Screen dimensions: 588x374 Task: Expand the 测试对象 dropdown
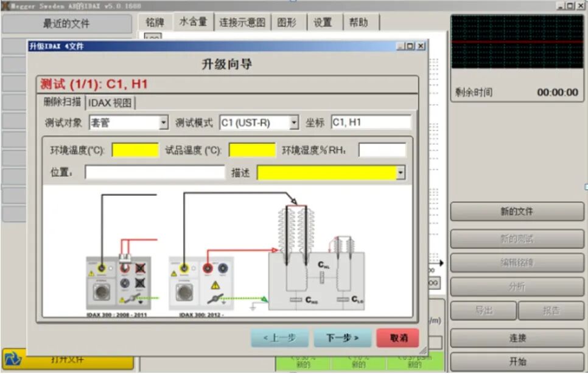[163, 123]
